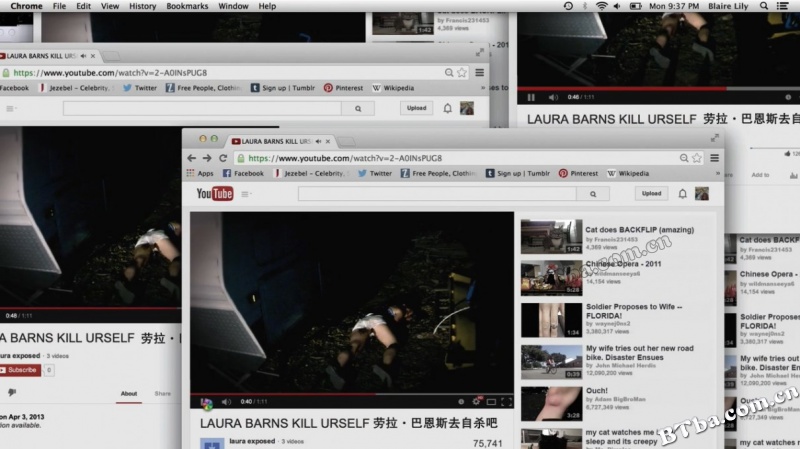Open Chrome menu in macOS menu bar
Image resolution: width=800 pixels, height=449 pixels.
pos(26,6)
